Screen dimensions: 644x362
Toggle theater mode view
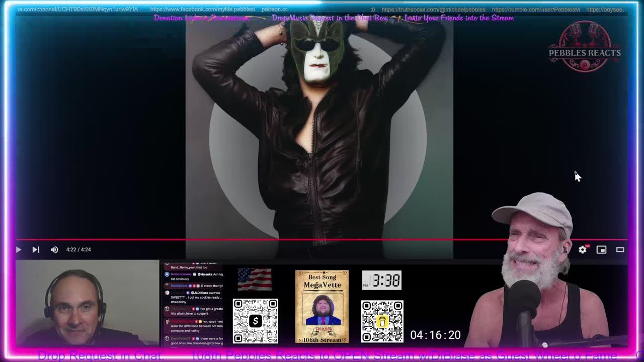(x=620, y=249)
